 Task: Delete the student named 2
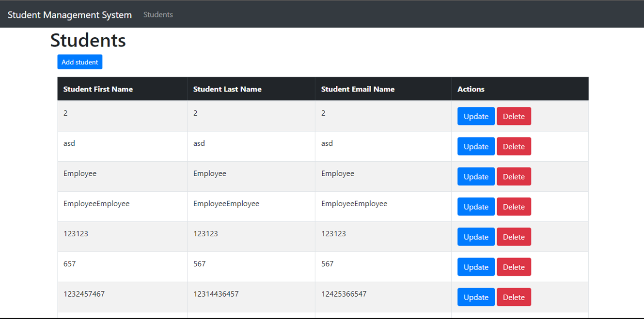[x=514, y=116]
